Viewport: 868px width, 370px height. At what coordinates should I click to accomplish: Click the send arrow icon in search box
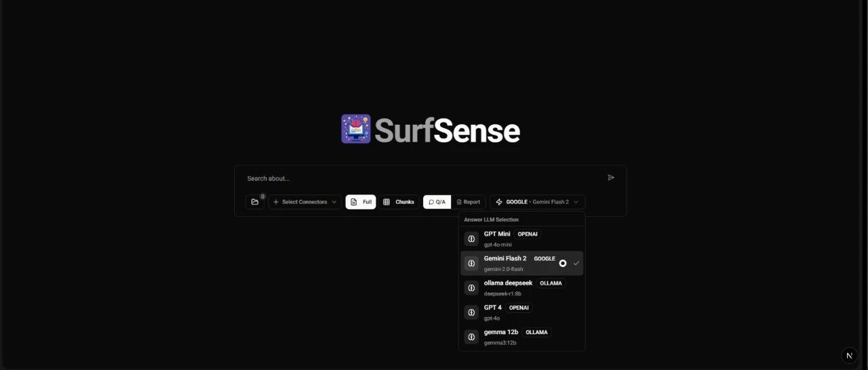(x=611, y=178)
